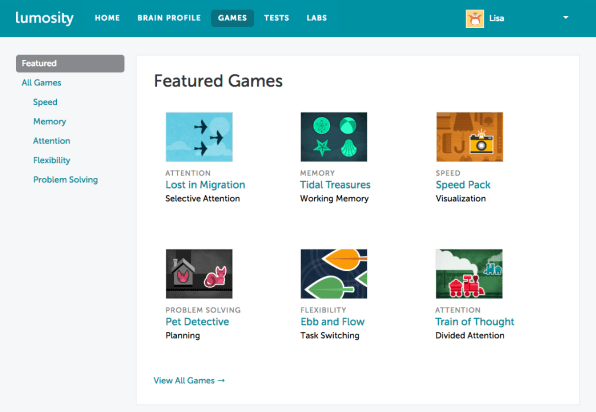Filter games by Flexibility category
The width and height of the screenshot is (596, 412).
pos(52,160)
